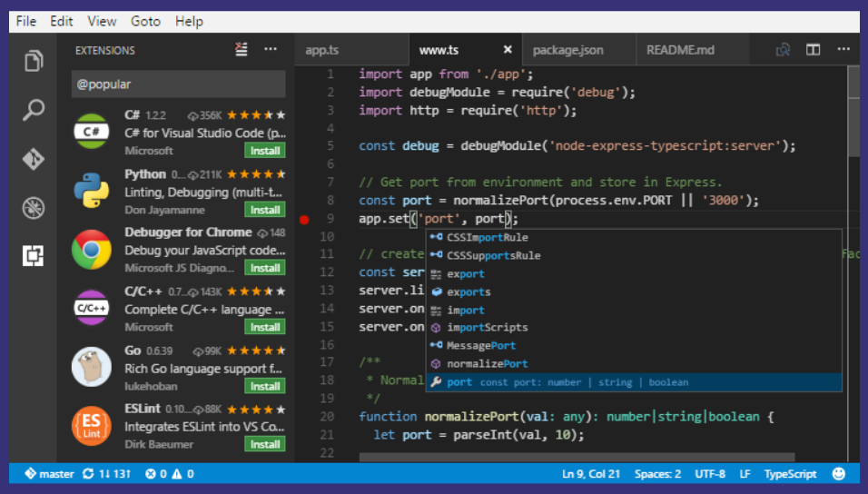Click Dirk Baeumer publisher name
Viewport: 868px width, 494px height.
[x=159, y=444]
